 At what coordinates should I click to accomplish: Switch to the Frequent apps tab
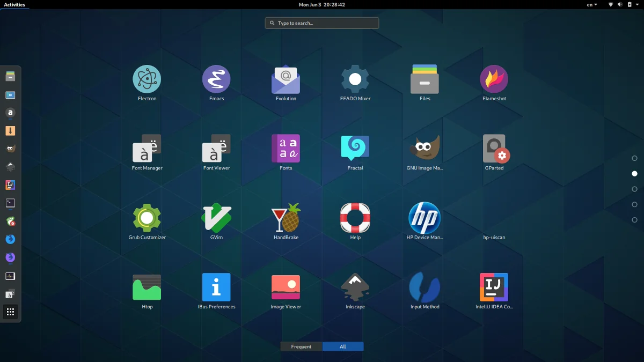pos(301,346)
